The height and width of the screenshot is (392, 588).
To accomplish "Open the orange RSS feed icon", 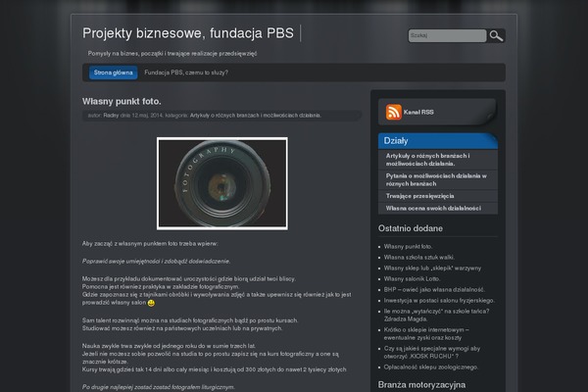I will tap(393, 112).
